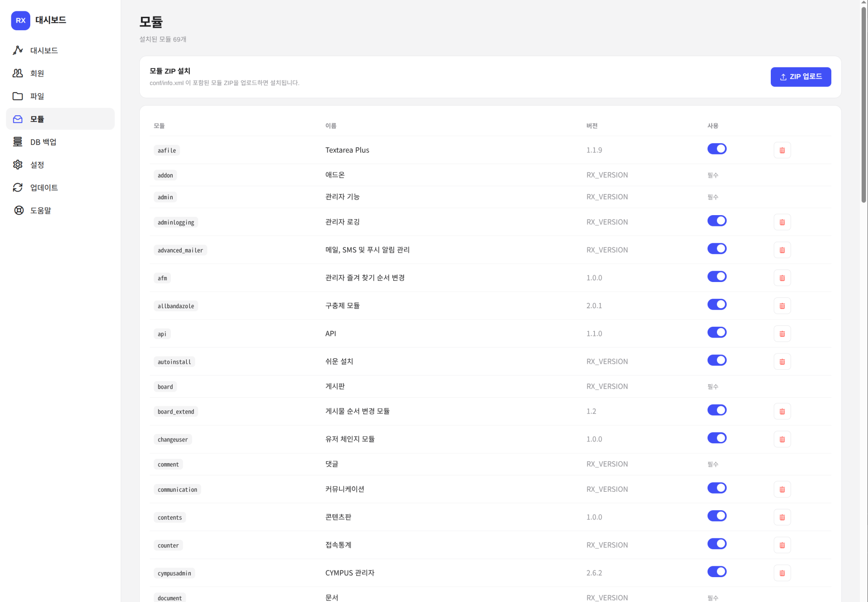
Task: Click the document module tag
Action: click(x=170, y=597)
